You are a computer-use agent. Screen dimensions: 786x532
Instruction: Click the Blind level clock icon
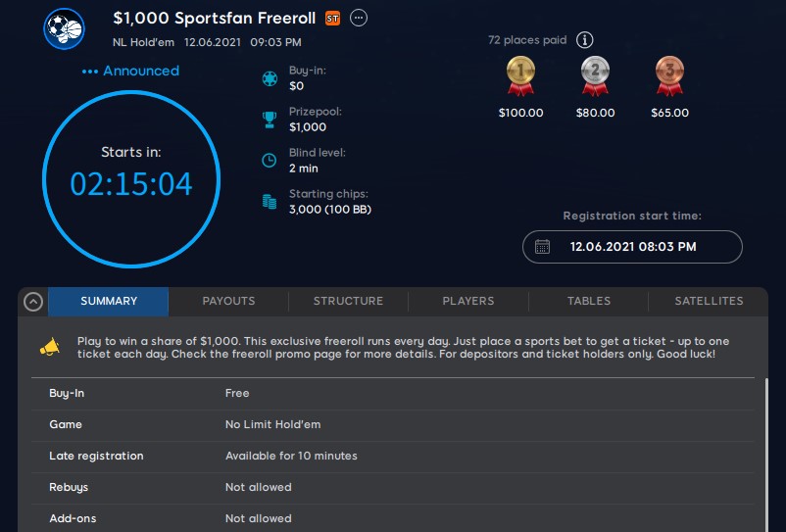click(x=270, y=161)
